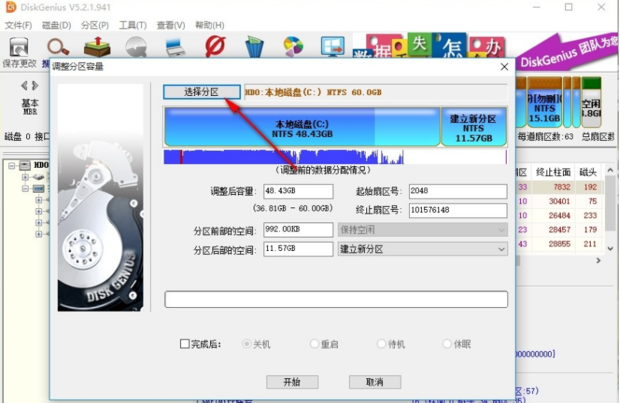This screenshot has height=403, width=620.
Task: Open the 保持空闲 dropdown
Action: pos(423,230)
